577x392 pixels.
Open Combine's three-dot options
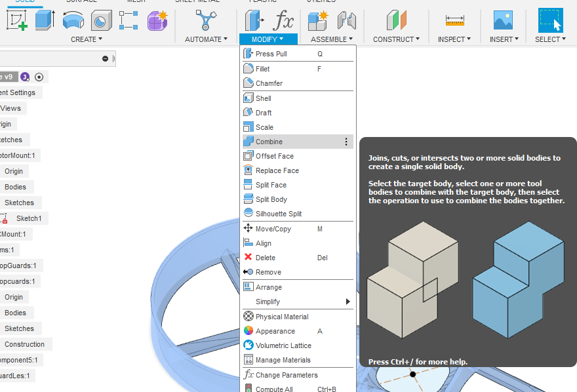click(346, 142)
